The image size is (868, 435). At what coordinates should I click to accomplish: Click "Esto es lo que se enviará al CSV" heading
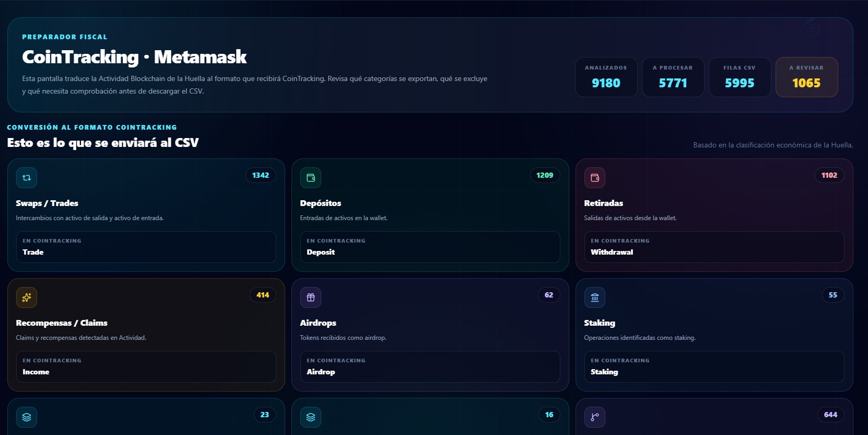(103, 143)
